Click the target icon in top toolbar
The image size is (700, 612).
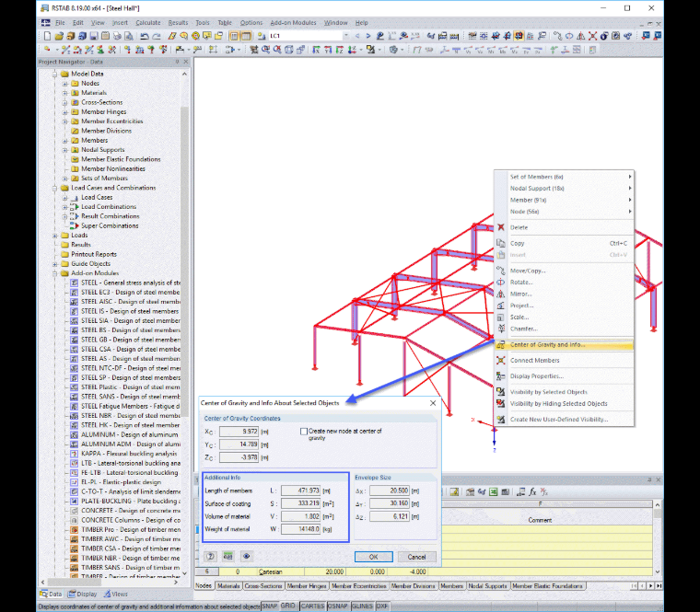pyautogui.click(x=195, y=36)
